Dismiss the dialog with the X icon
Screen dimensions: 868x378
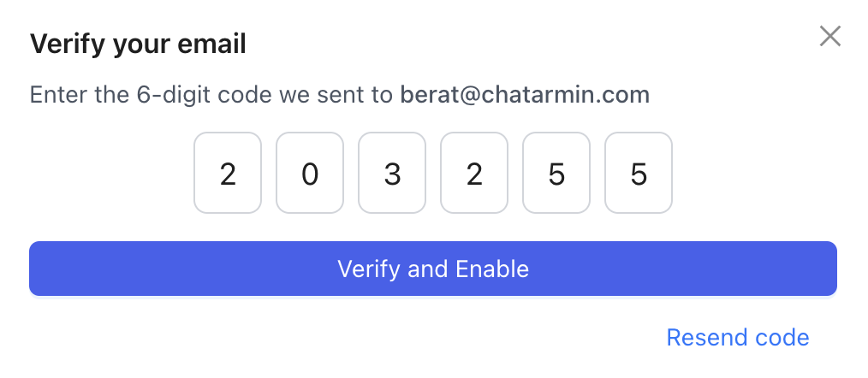830,36
